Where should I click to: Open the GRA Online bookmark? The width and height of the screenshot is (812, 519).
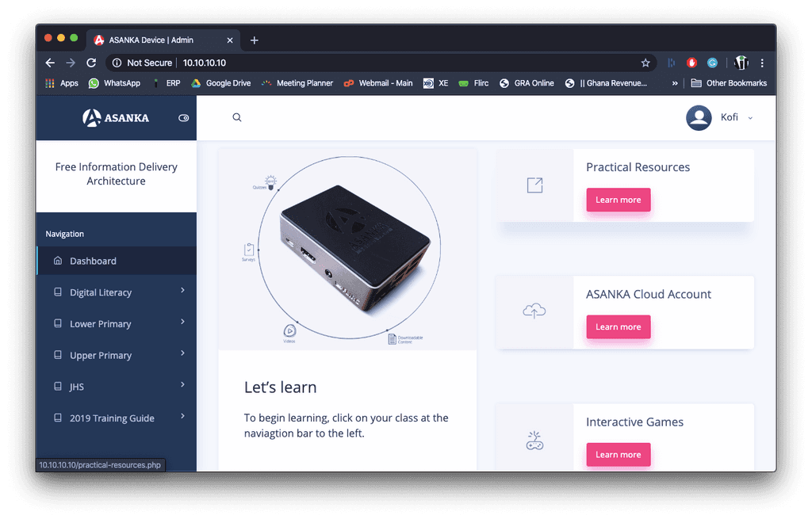[527, 83]
